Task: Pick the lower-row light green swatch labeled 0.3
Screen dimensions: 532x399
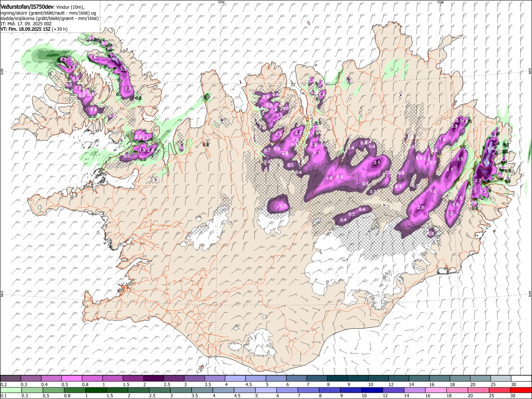Action: [32, 390]
